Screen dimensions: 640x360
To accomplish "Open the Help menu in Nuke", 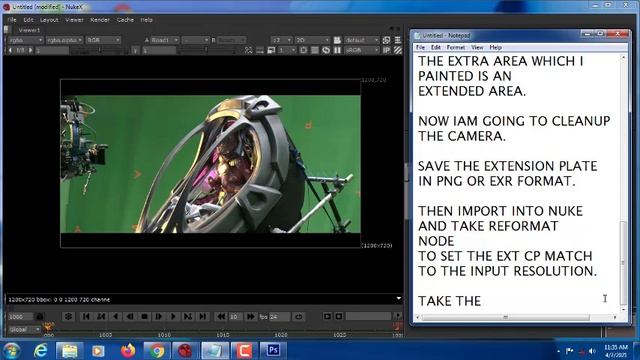I will coord(146,20).
